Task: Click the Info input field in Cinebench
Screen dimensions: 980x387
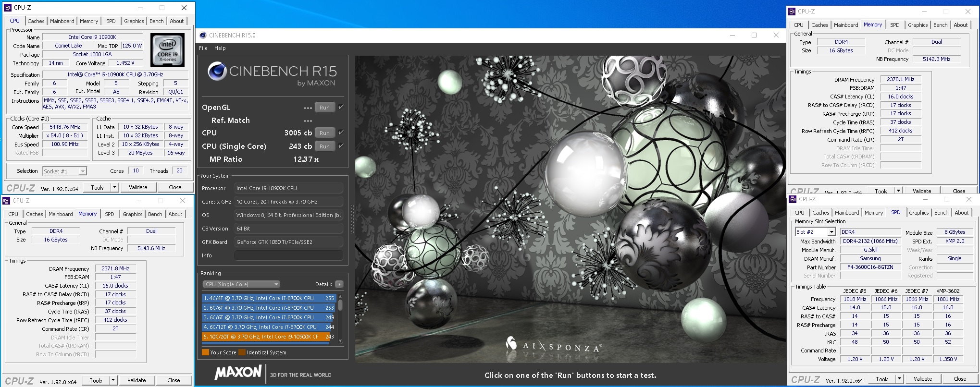Action: pyautogui.click(x=289, y=255)
